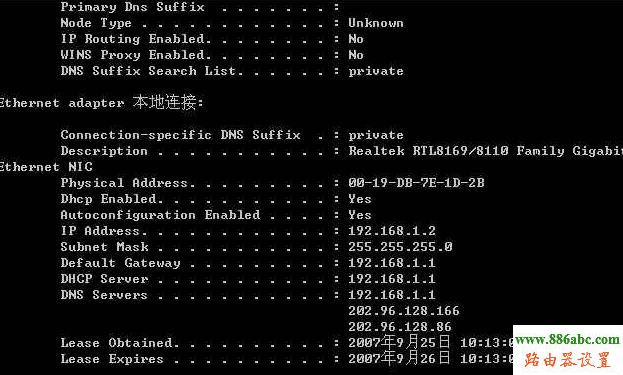Click the Ethernet adapter 本地连接 heading
Screen dimensions: 623x375
tap(101, 102)
